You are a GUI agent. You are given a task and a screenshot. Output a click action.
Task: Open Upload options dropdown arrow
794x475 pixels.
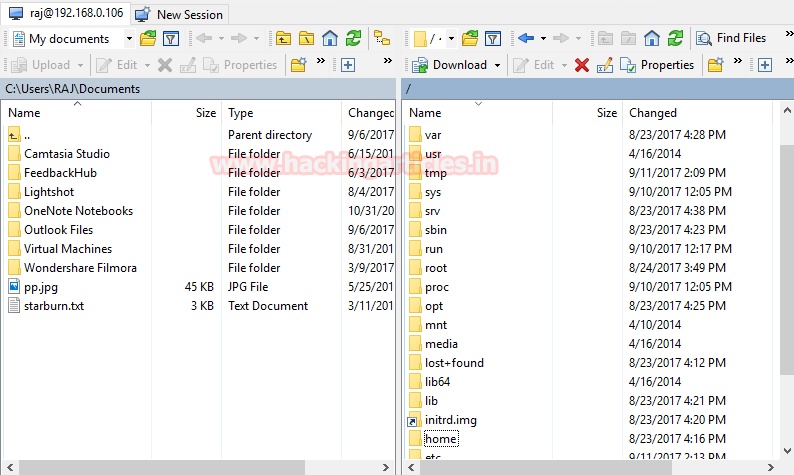[x=80, y=65]
